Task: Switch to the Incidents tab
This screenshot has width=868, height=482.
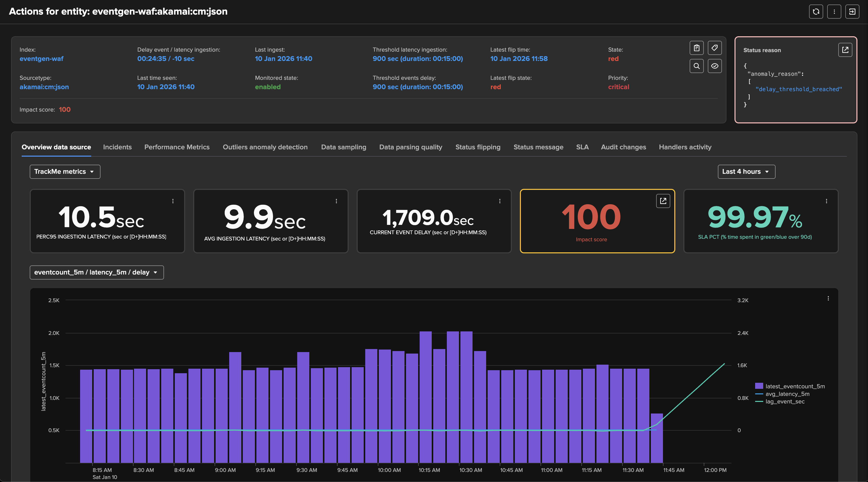Action: pos(117,147)
